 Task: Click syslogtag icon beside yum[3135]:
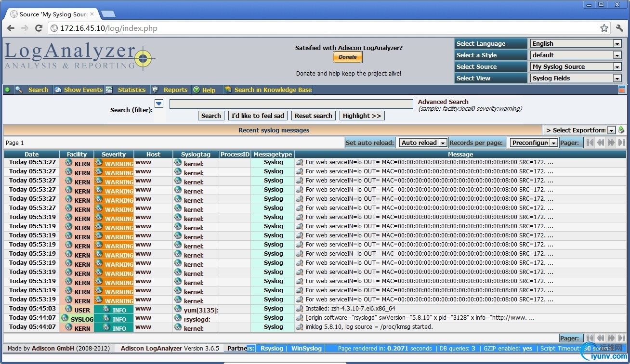coord(178,309)
